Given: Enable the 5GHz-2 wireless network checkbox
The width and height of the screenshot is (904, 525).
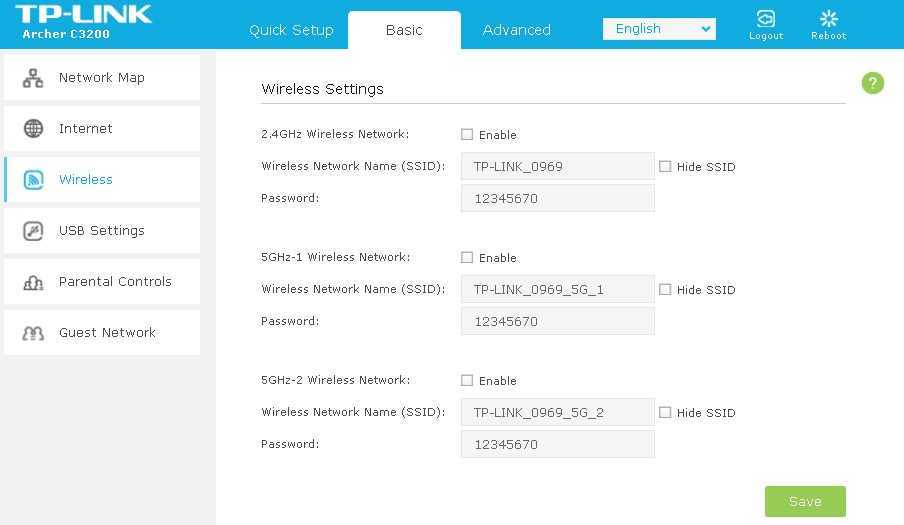Looking at the screenshot, I should 467,380.
